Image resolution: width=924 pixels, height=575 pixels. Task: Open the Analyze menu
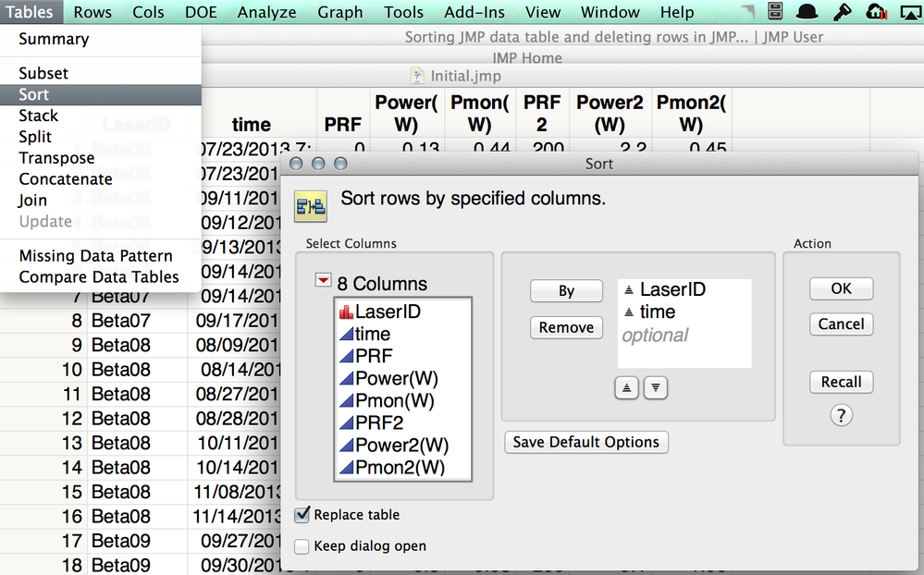(266, 12)
